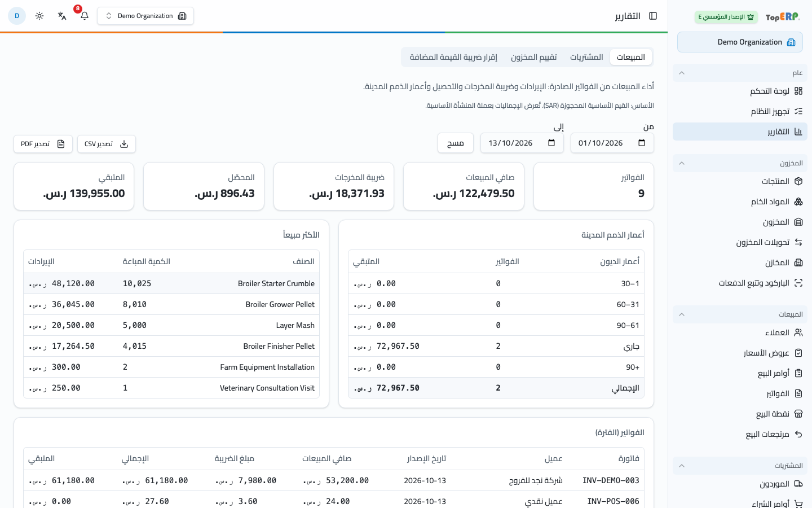Switch to the المشتريات report tab
This screenshot has width=812, height=508.
coord(586,57)
